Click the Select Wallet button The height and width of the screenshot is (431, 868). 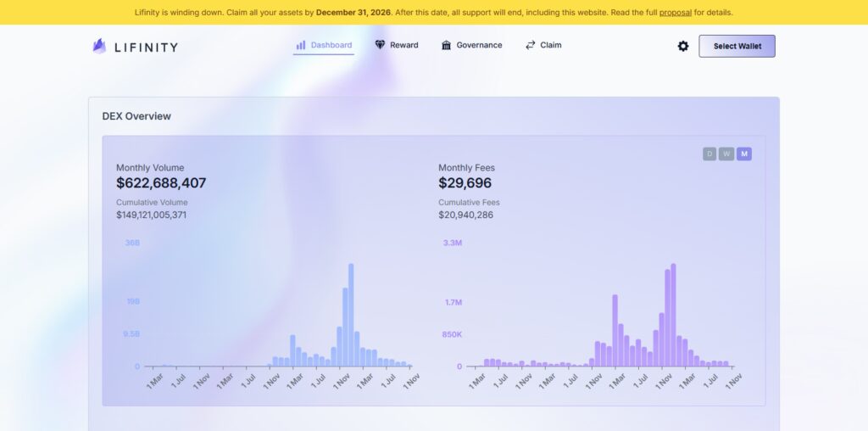pyautogui.click(x=737, y=46)
